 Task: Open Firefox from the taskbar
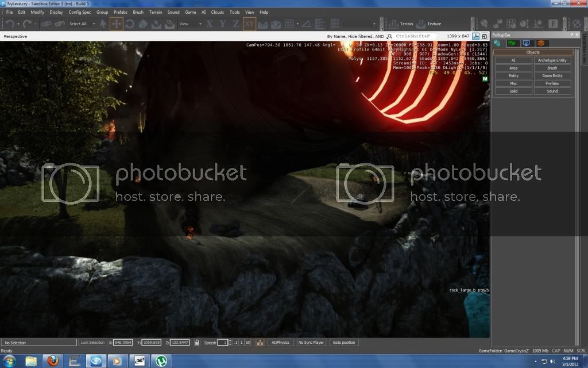pyautogui.click(x=52, y=361)
